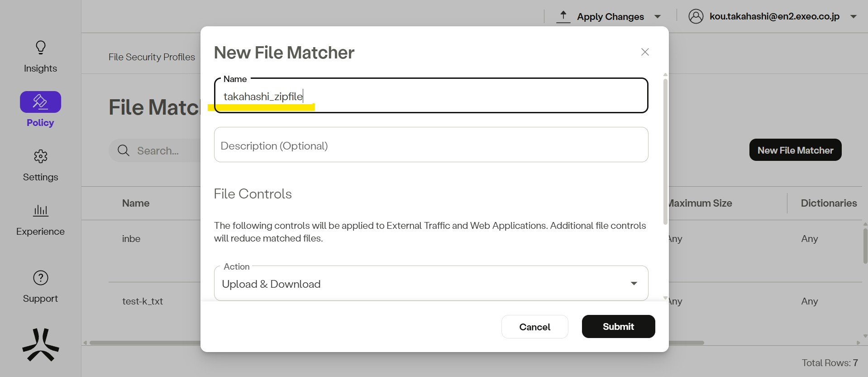
Task: Expand the Apply Changes dropdown arrow
Action: click(658, 17)
